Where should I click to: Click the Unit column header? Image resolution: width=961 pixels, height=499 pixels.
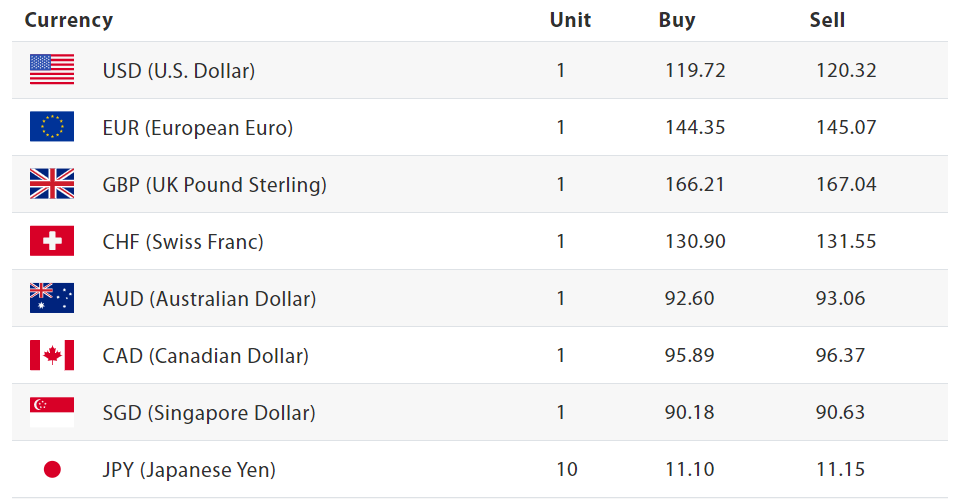pos(570,20)
